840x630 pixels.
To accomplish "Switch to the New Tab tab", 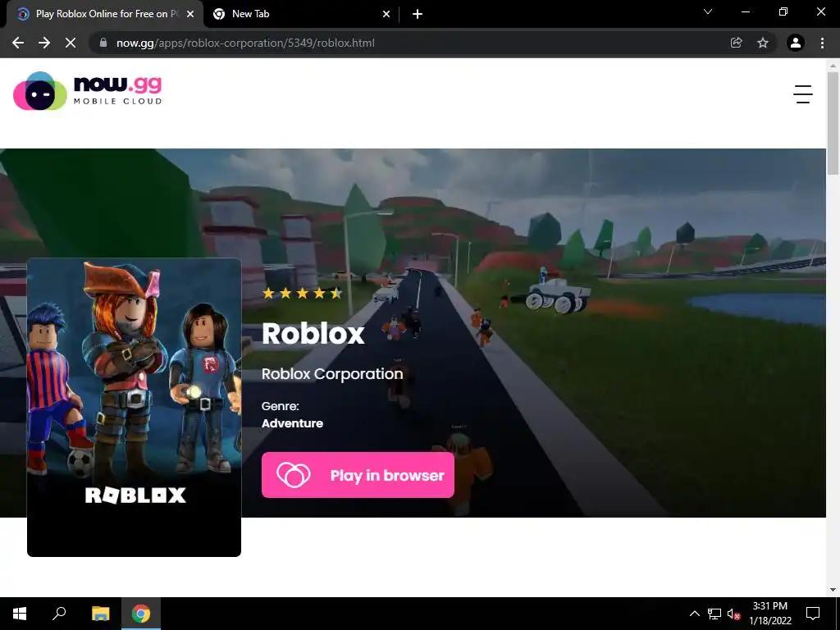I will [x=301, y=14].
